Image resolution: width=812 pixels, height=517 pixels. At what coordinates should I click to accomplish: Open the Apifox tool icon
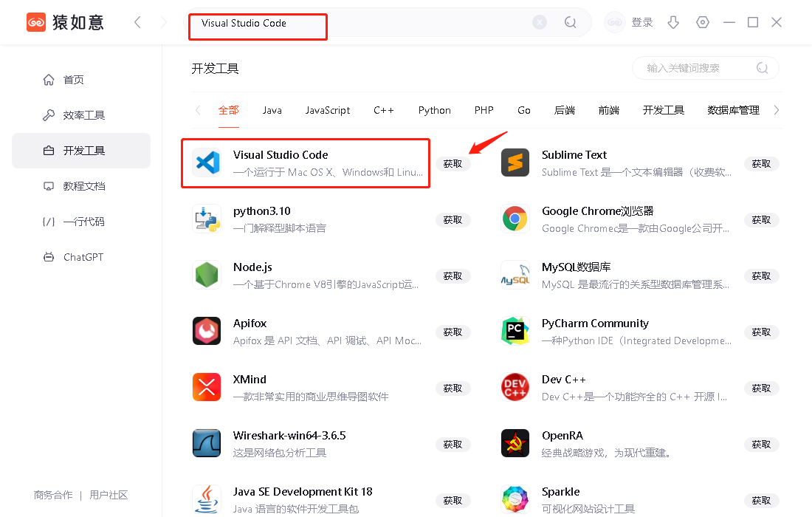click(x=207, y=331)
